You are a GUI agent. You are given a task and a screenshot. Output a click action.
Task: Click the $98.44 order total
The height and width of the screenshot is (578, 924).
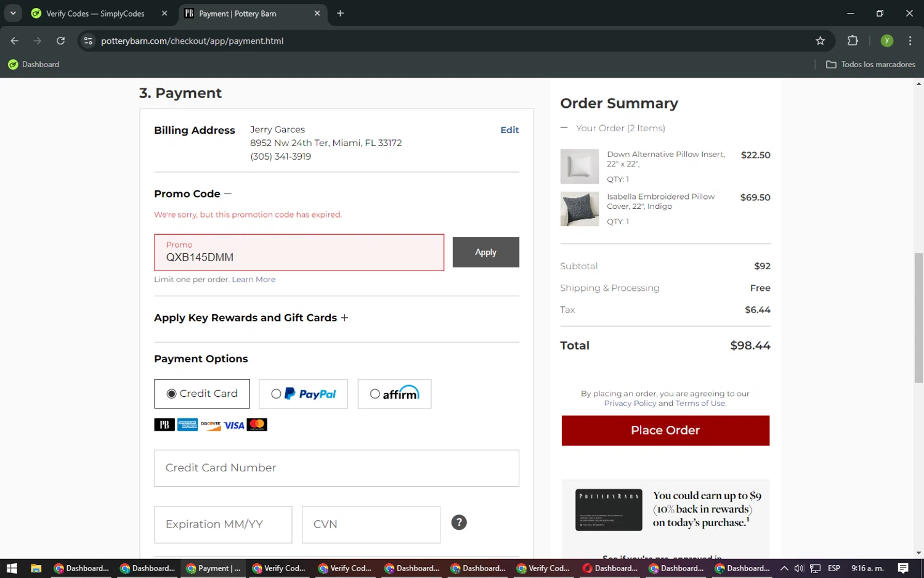(x=750, y=346)
